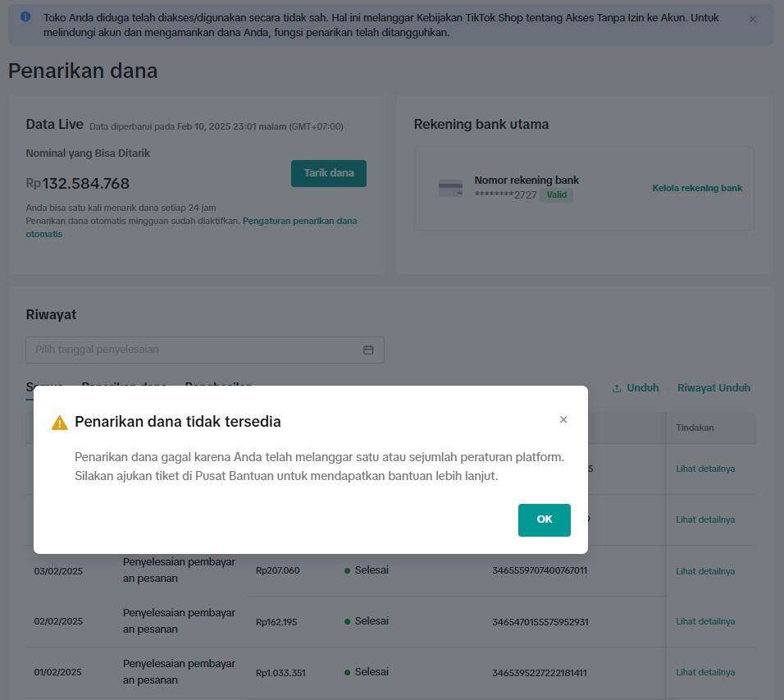Select the Pilih tanggal penyelesaian field

coord(205,350)
